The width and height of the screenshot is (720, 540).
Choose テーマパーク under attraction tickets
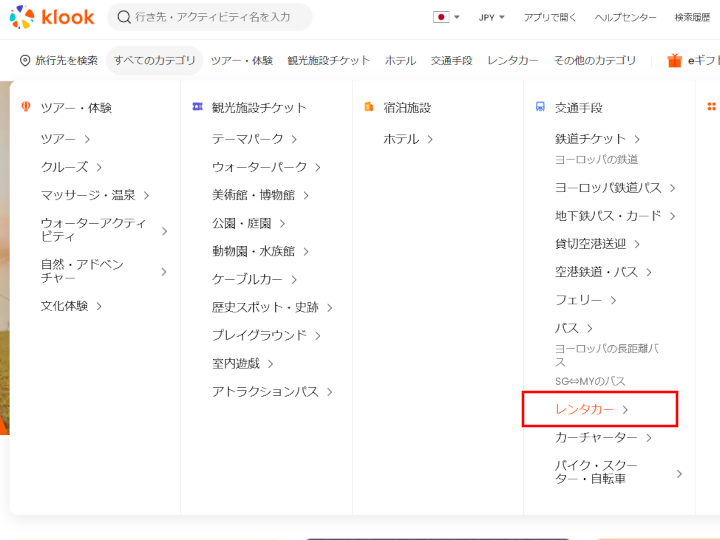point(248,139)
